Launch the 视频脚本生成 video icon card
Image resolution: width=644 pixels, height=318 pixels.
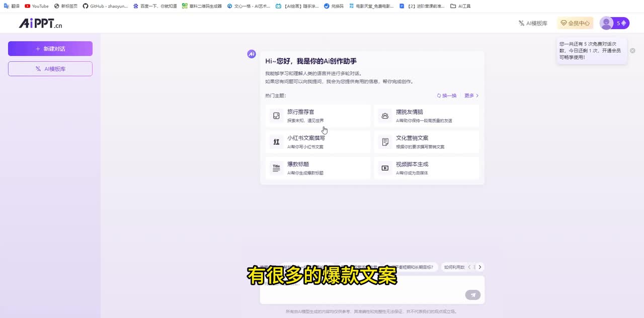385,168
